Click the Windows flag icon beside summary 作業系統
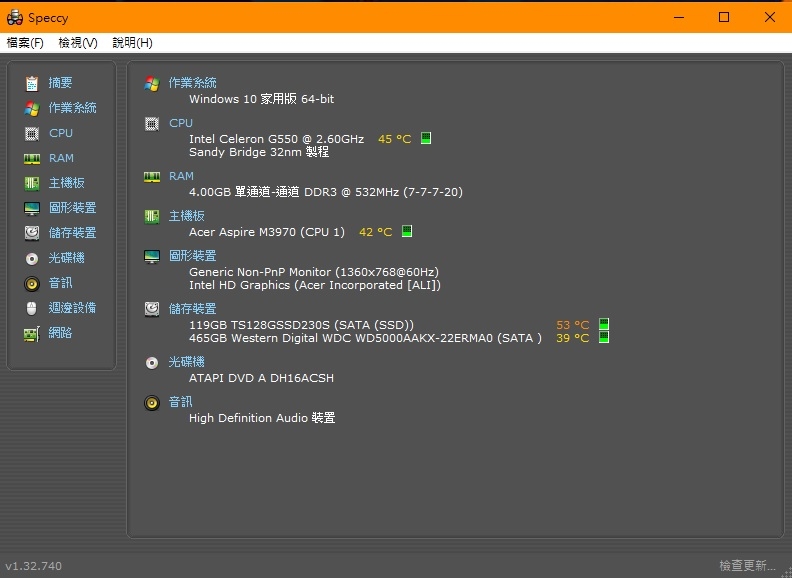Viewport: 792px width, 578px height. click(152, 83)
